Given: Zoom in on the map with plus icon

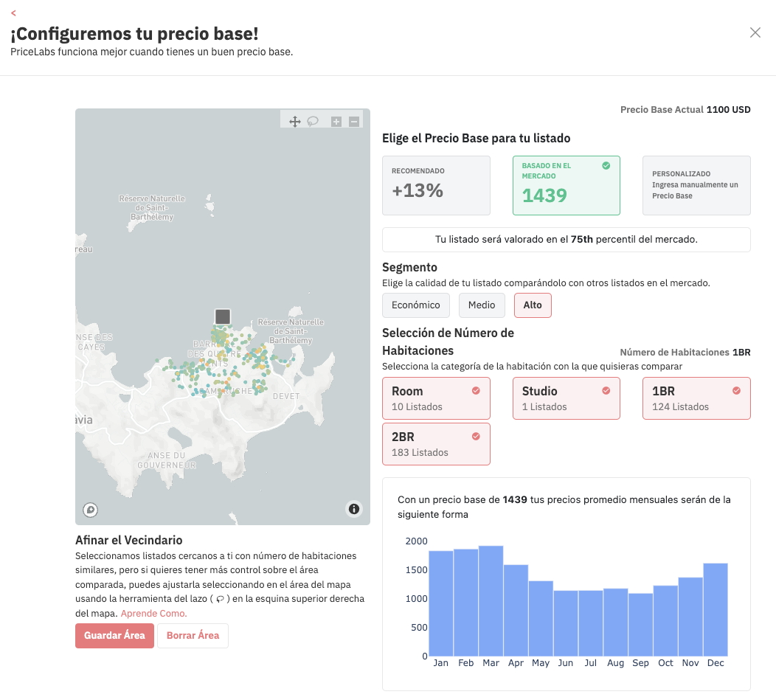Looking at the screenshot, I should (x=336, y=122).
